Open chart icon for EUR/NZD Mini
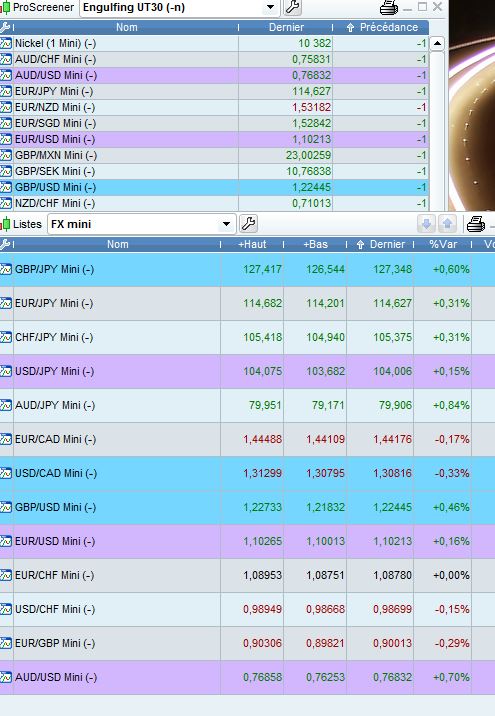 point(6,107)
